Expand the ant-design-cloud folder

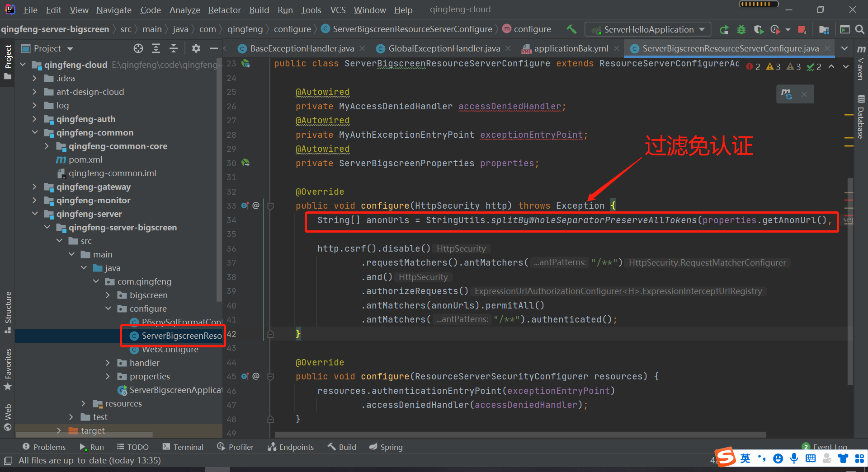(34, 92)
